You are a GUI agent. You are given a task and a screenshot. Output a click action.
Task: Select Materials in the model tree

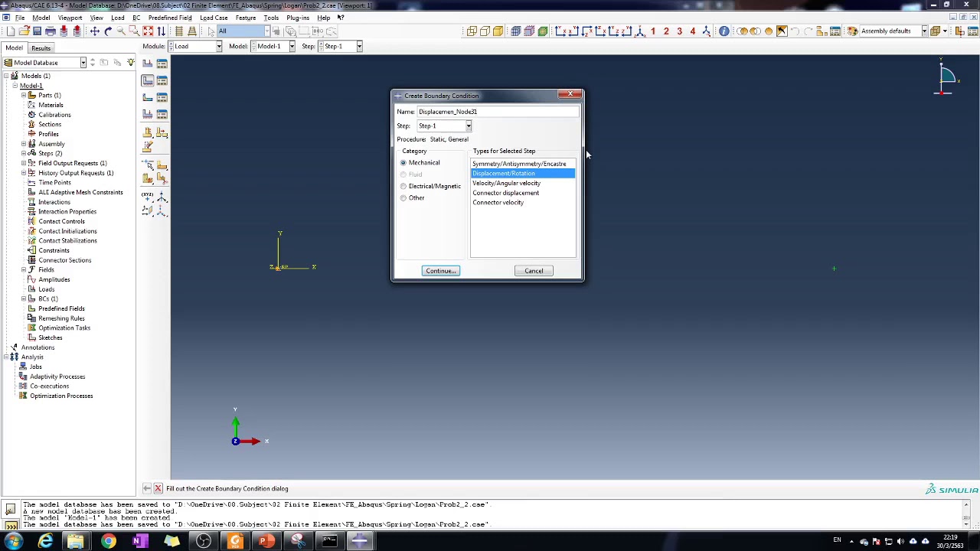pos(51,105)
